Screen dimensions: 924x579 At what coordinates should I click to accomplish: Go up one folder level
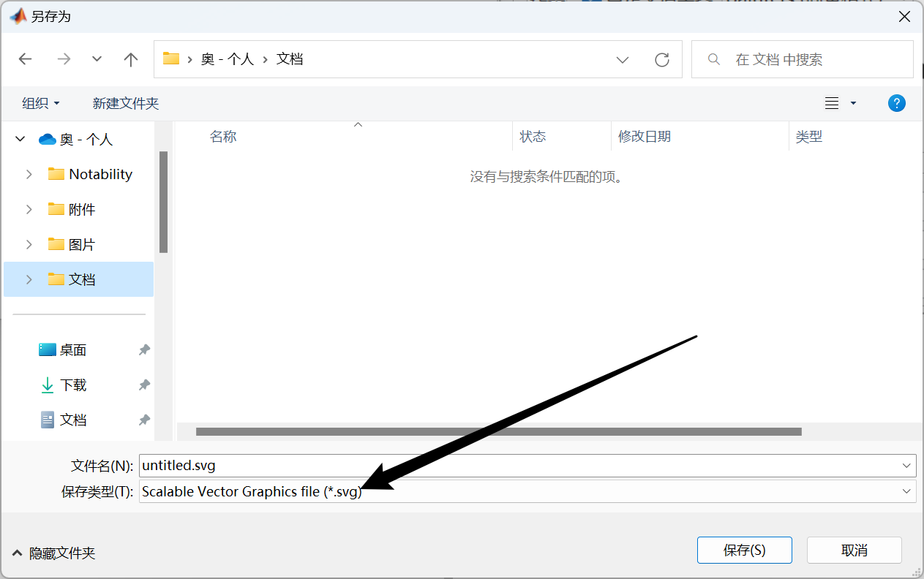pos(130,59)
